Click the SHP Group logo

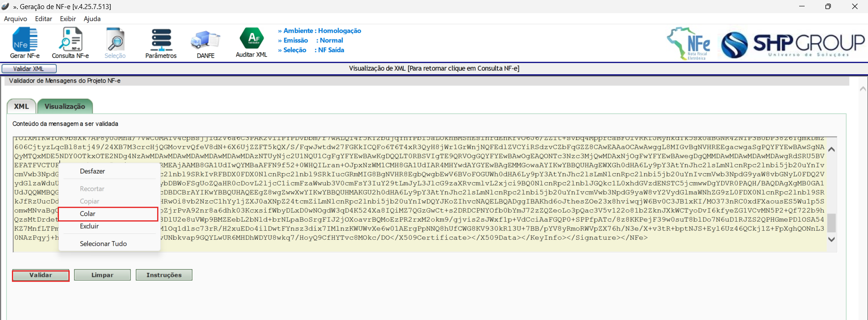(792, 44)
